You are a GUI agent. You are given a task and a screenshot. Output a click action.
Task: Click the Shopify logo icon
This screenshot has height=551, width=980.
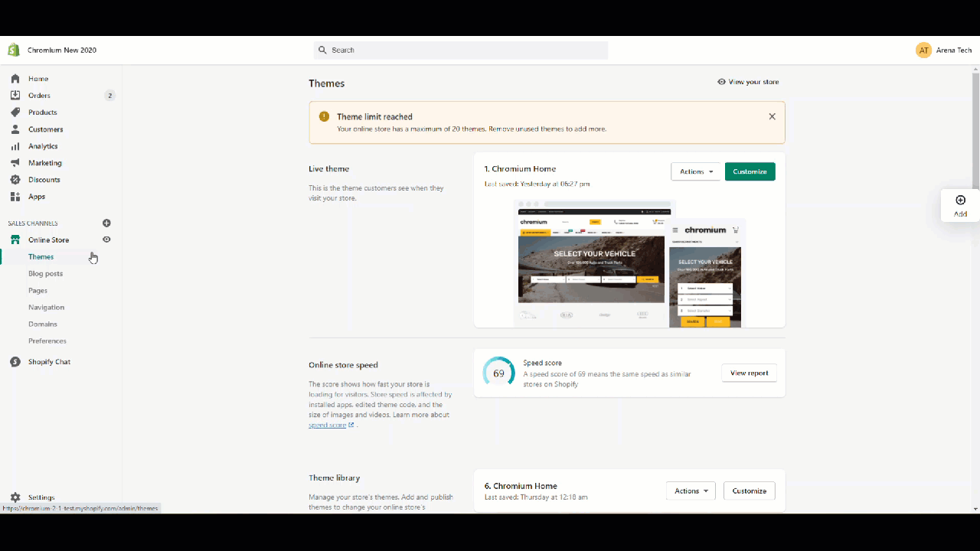tap(14, 50)
